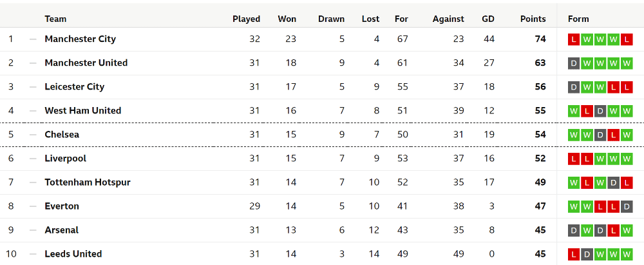Screen dimensions: 644x265
Task: Click Tottenham Hotspur's grey D form badge
Action: (613, 182)
